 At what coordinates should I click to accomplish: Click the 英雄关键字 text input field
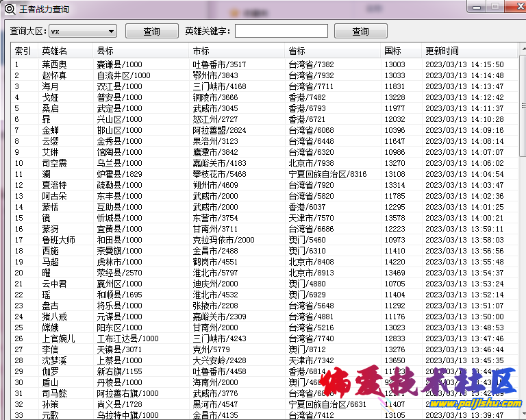[281, 32]
